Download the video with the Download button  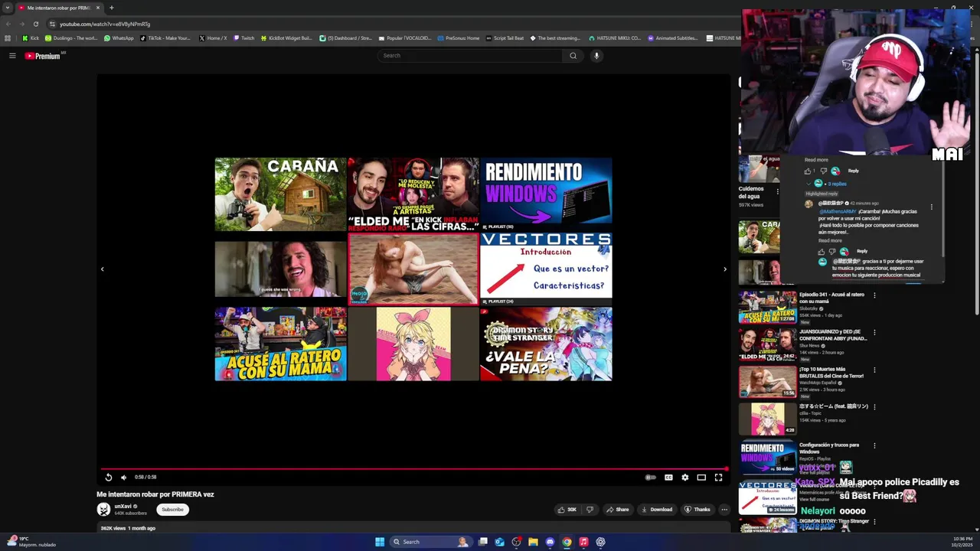pos(657,510)
